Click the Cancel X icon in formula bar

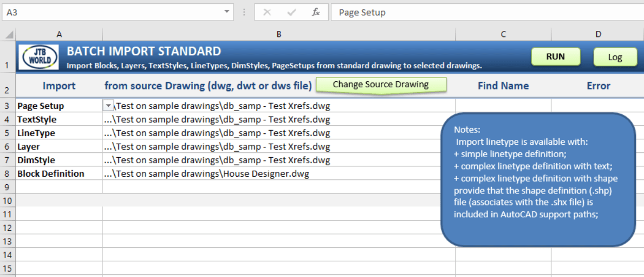coord(267,12)
